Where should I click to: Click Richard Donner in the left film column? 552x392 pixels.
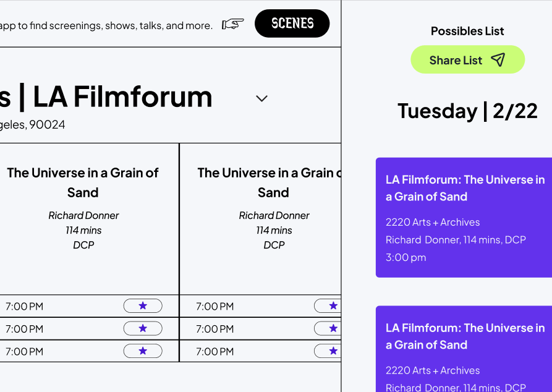(83, 215)
